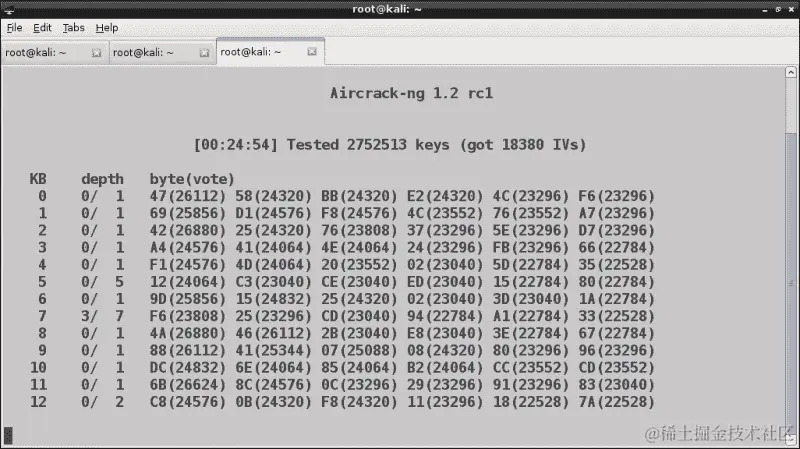Open the Tabs menu
This screenshot has width=800, height=449.
73,28
